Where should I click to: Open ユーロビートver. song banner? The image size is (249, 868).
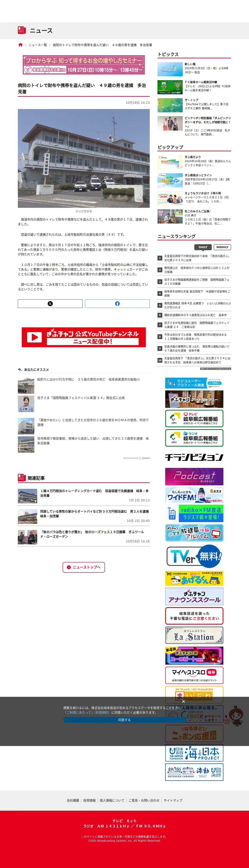pos(194,655)
